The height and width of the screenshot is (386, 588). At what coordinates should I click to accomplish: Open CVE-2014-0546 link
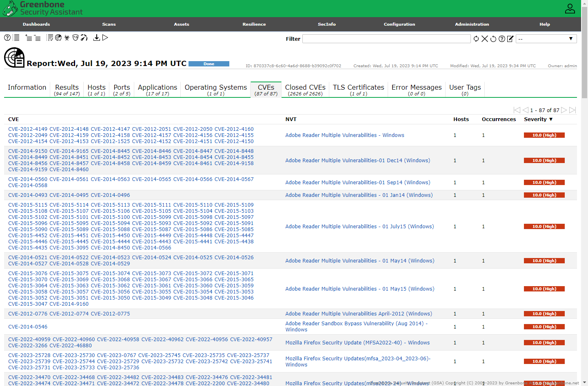pyautogui.click(x=28, y=327)
